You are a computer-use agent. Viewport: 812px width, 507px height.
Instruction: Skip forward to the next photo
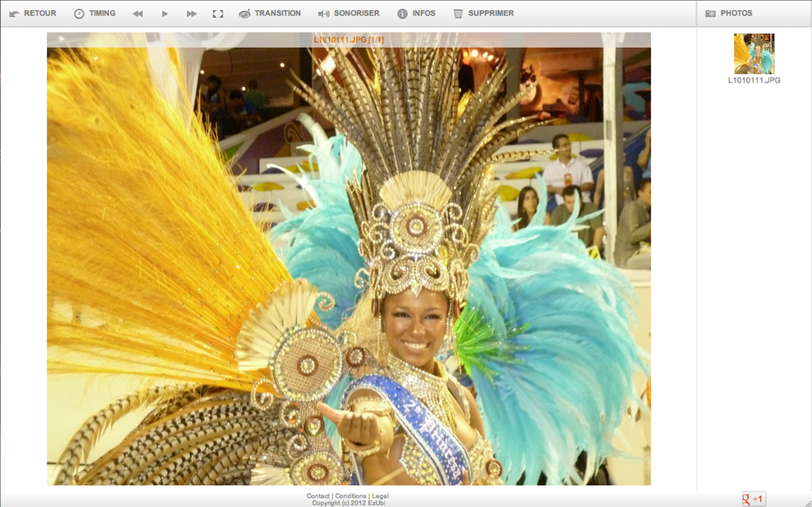pyautogui.click(x=192, y=14)
